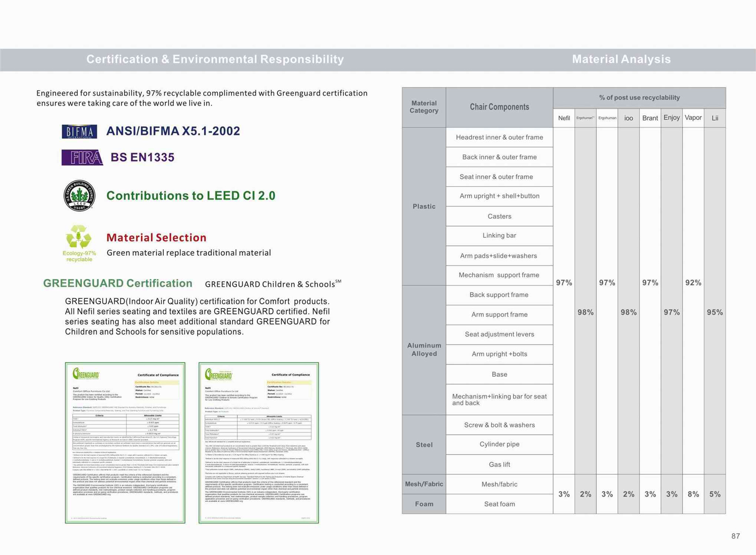Viewport: 756px width, 555px height.
Task: Click the 'Base' component row
Action: (499, 374)
